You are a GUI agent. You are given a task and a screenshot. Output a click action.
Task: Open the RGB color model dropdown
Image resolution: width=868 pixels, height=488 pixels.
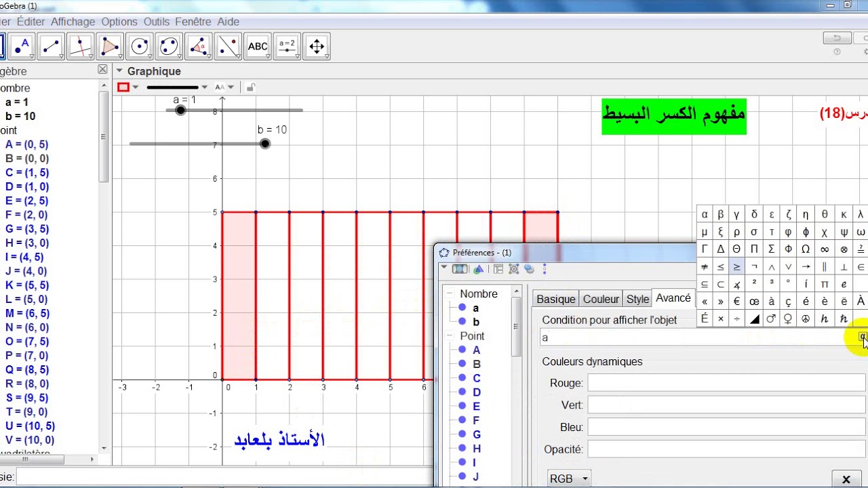tap(568, 479)
